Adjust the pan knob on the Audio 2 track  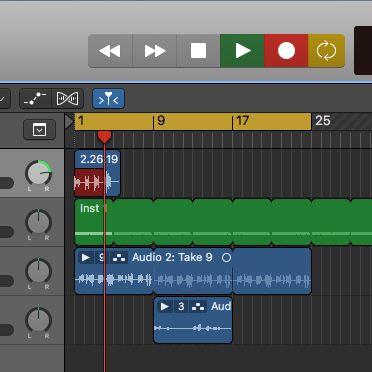tap(39, 271)
